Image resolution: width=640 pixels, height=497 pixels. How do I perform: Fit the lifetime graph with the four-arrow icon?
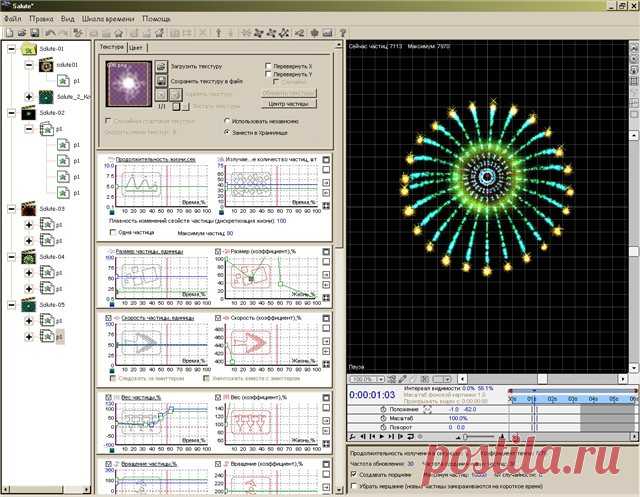326,206
